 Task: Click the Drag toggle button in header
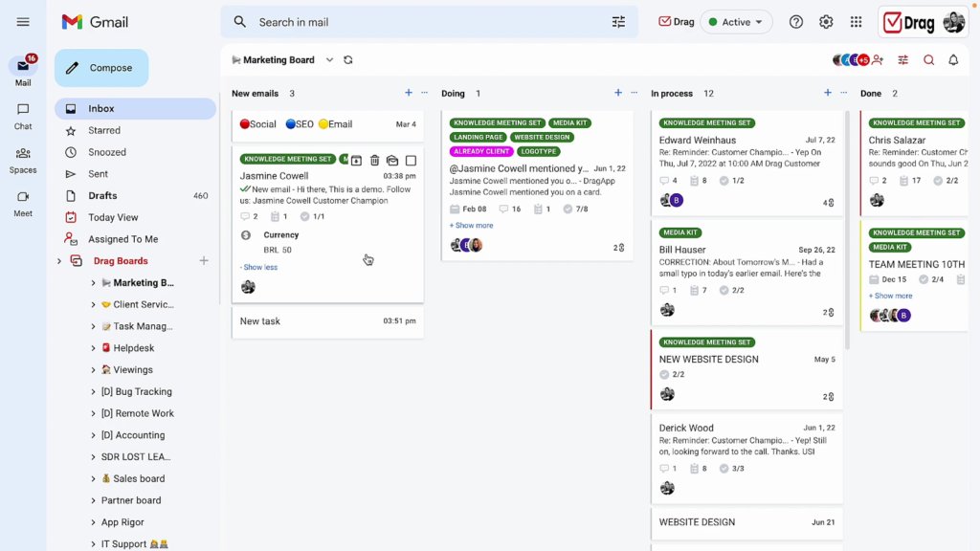[677, 22]
